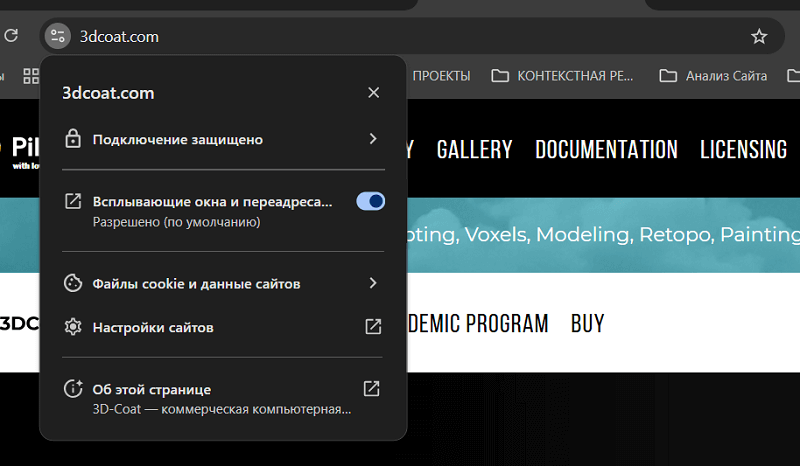800x466 pixels.
Task: Click the info icon beside Об этой странице
Action: click(x=73, y=389)
